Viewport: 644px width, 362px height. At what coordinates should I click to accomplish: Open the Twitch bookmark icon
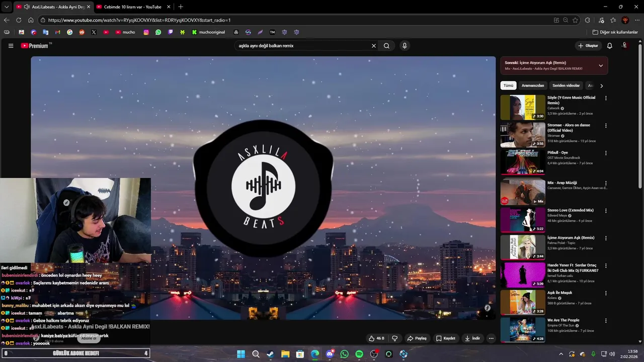[171, 32]
